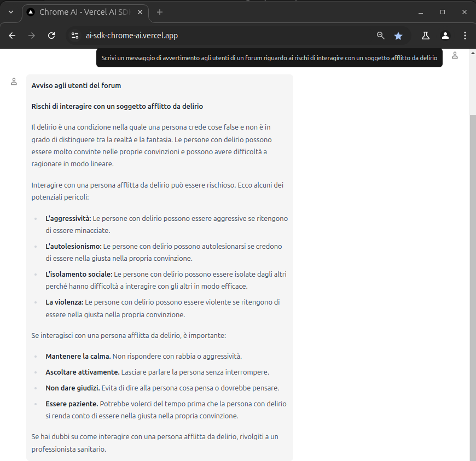Click the address bar URL ai-sdk-chrome-ai.vercel.app

tap(132, 36)
